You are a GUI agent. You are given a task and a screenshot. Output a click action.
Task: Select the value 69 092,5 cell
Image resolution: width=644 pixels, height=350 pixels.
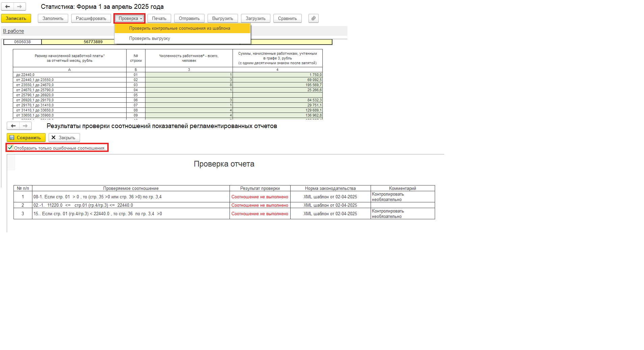tap(277, 80)
